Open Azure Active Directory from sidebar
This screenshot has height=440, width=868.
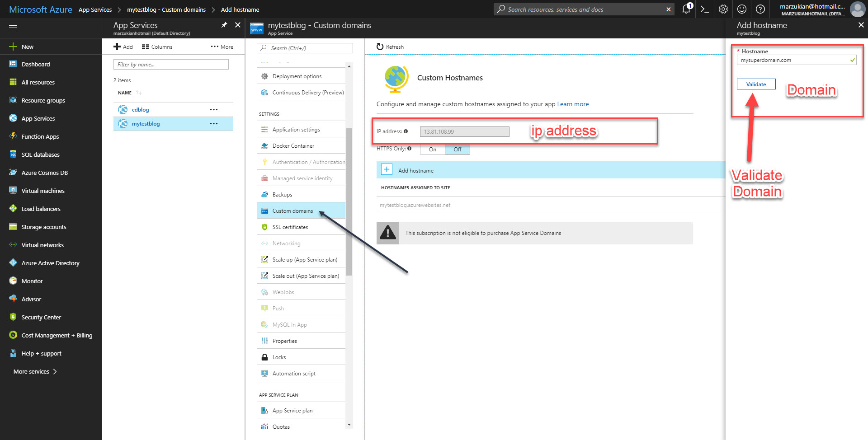(x=50, y=263)
